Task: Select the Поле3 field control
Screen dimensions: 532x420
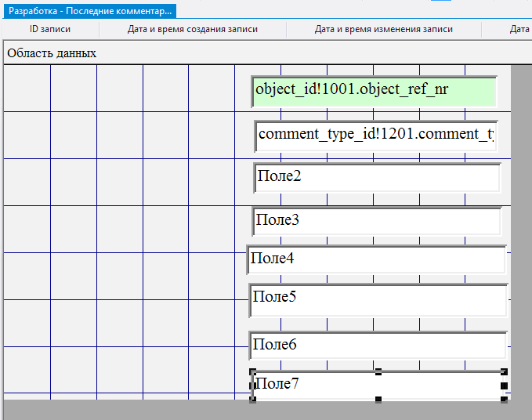Action: pyautogui.click(x=377, y=221)
